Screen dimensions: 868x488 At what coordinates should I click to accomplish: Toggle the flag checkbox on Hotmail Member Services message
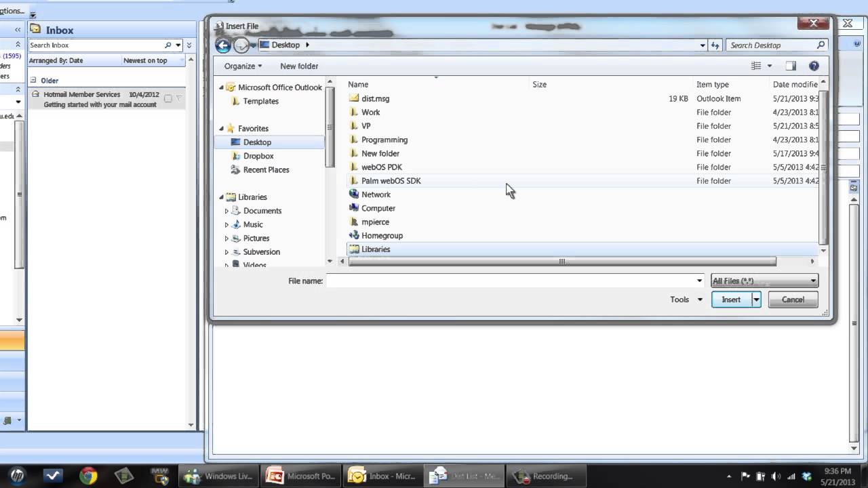(168, 99)
